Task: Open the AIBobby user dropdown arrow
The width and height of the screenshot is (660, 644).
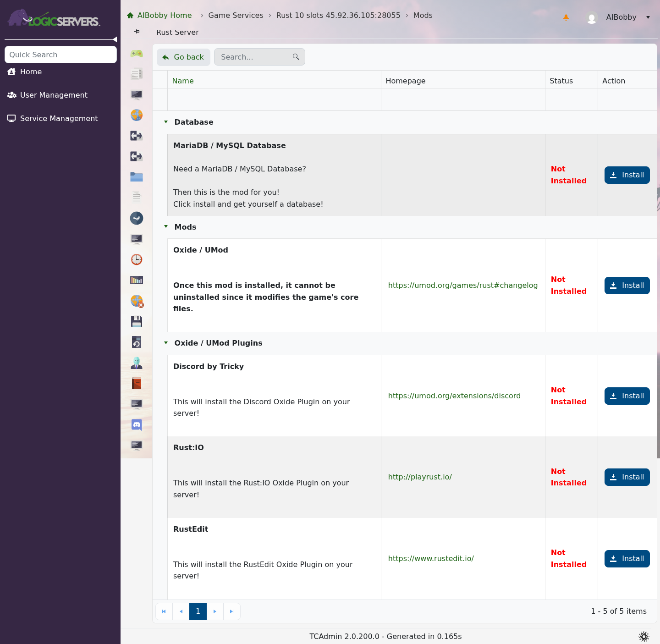Action: [648, 17]
